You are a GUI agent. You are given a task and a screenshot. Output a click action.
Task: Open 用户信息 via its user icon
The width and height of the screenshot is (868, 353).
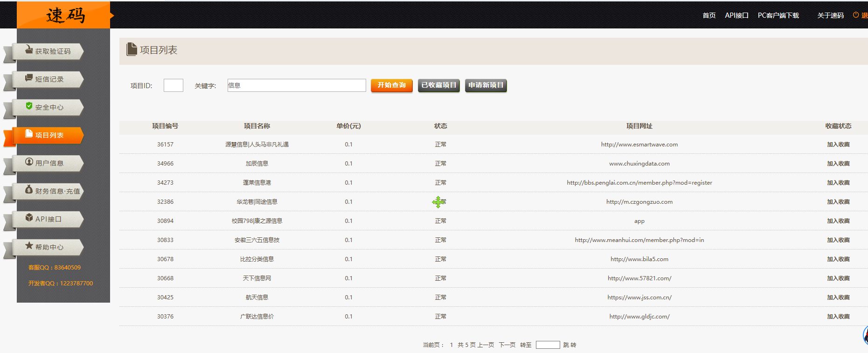click(29, 162)
